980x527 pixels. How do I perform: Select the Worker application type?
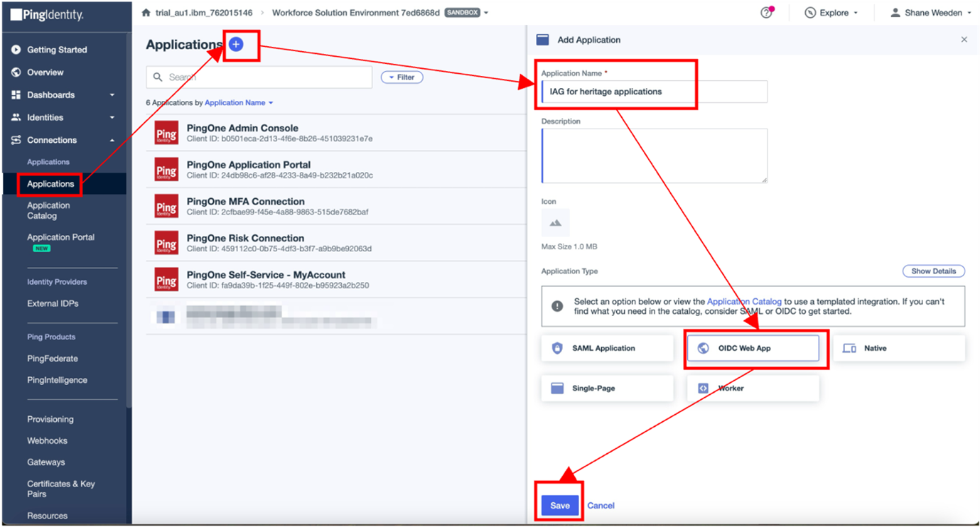click(753, 389)
